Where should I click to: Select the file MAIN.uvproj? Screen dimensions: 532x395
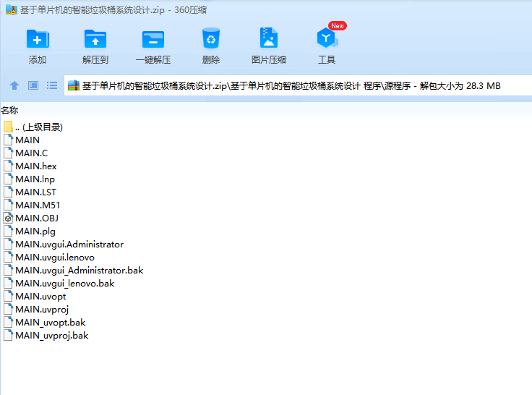36,310
